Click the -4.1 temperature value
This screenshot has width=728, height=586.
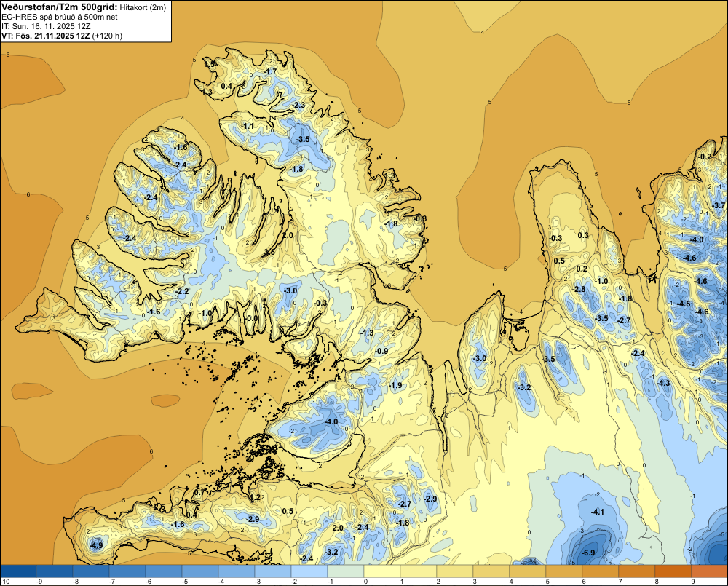point(598,512)
